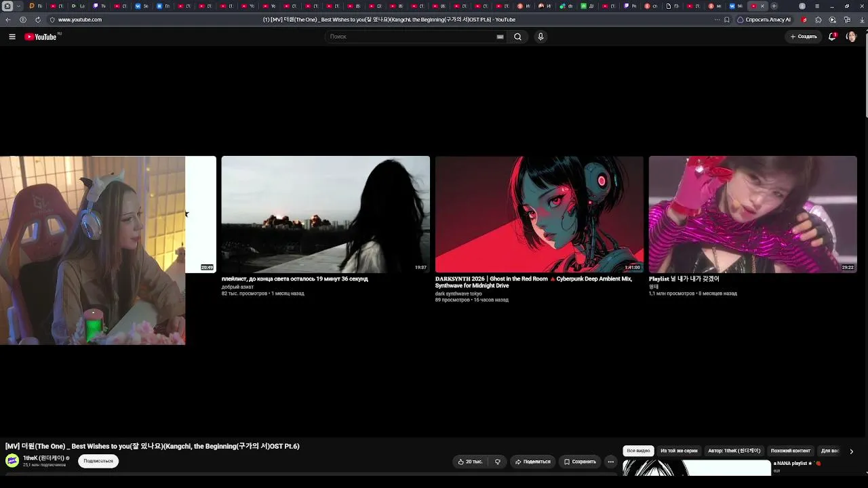
Task: Like the video (20 тыс.)
Action: 470,462
